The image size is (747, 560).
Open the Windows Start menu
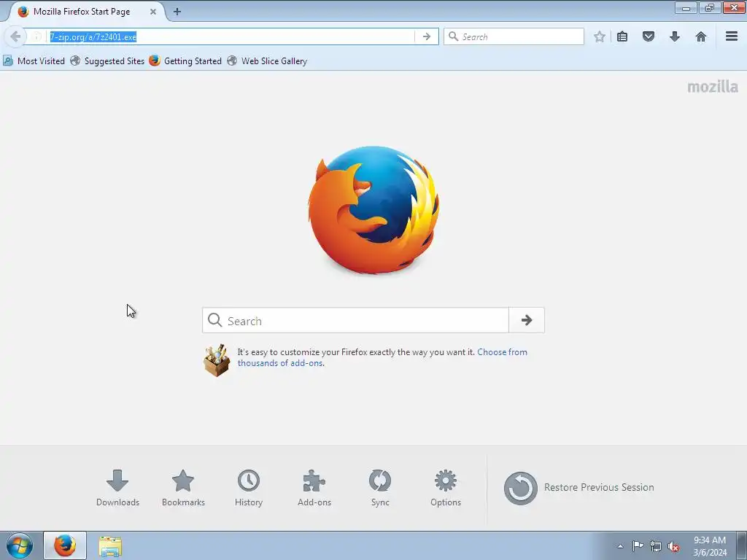point(20,545)
